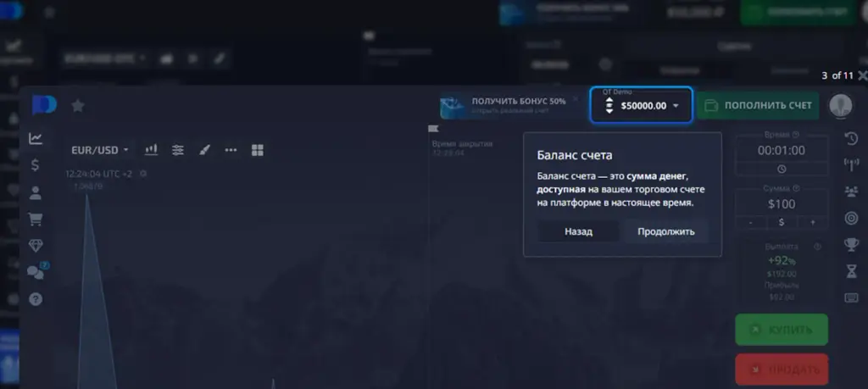Open the shopping cart market icon
This screenshot has width=868, height=389.
[x=36, y=220]
